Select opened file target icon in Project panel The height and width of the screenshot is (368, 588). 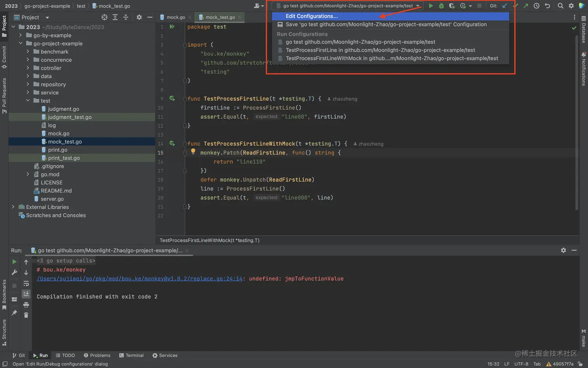[x=104, y=17]
